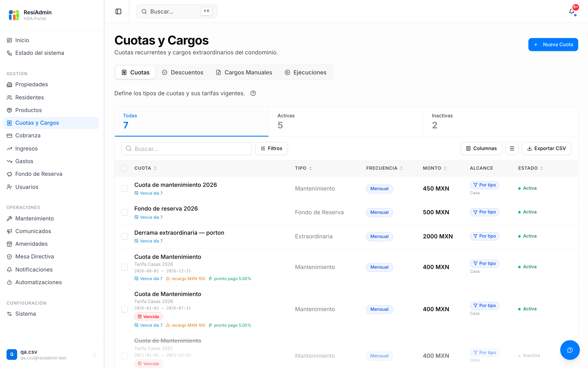Sort by TIPO column header
This screenshot has height=368, width=588.
pyautogui.click(x=303, y=168)
